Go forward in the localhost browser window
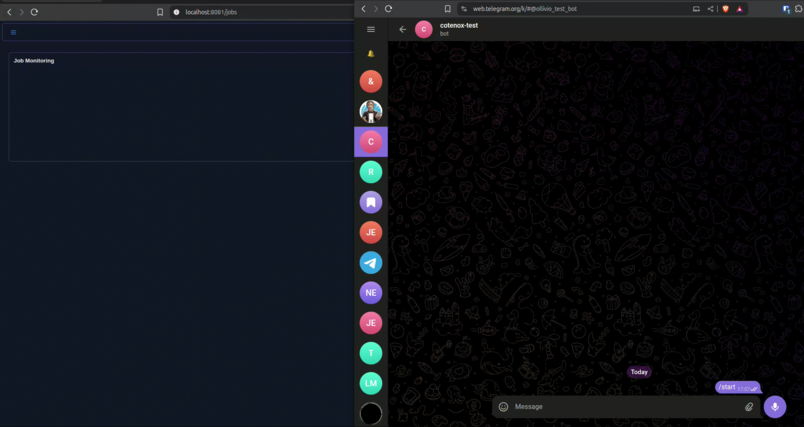 coord(22,12)
